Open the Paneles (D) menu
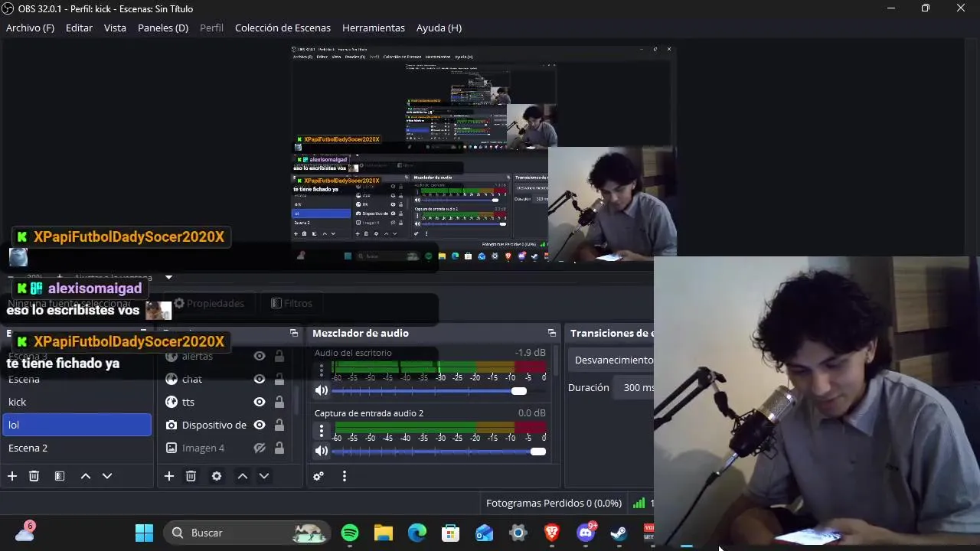 tap(163, 28)
